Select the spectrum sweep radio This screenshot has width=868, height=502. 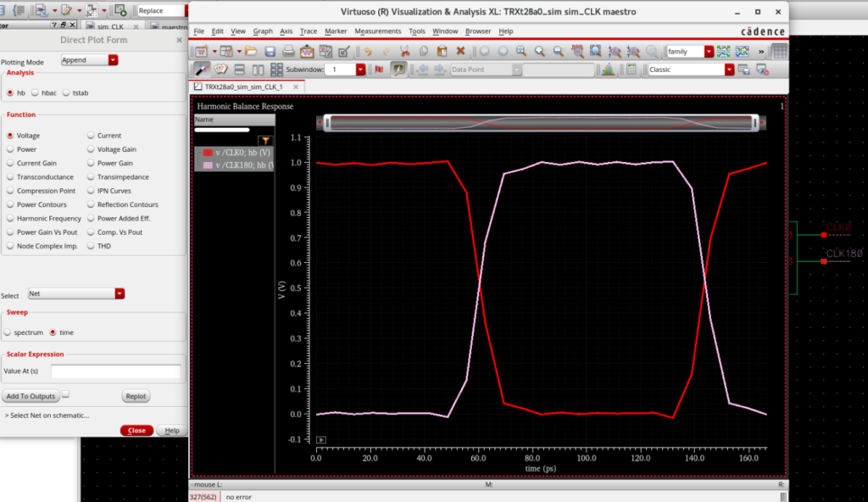pyautogui.click(x=8, y=332)
